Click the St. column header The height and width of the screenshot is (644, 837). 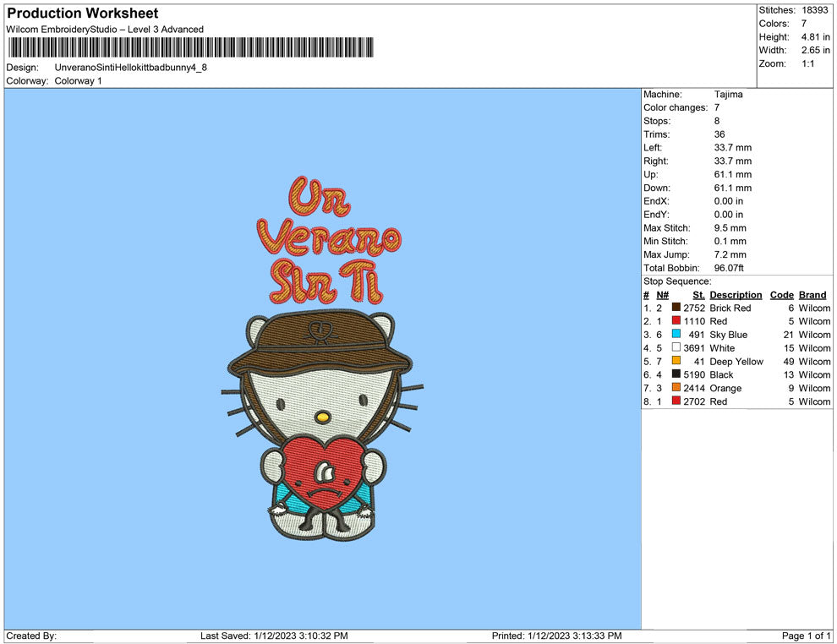[698, 295]
